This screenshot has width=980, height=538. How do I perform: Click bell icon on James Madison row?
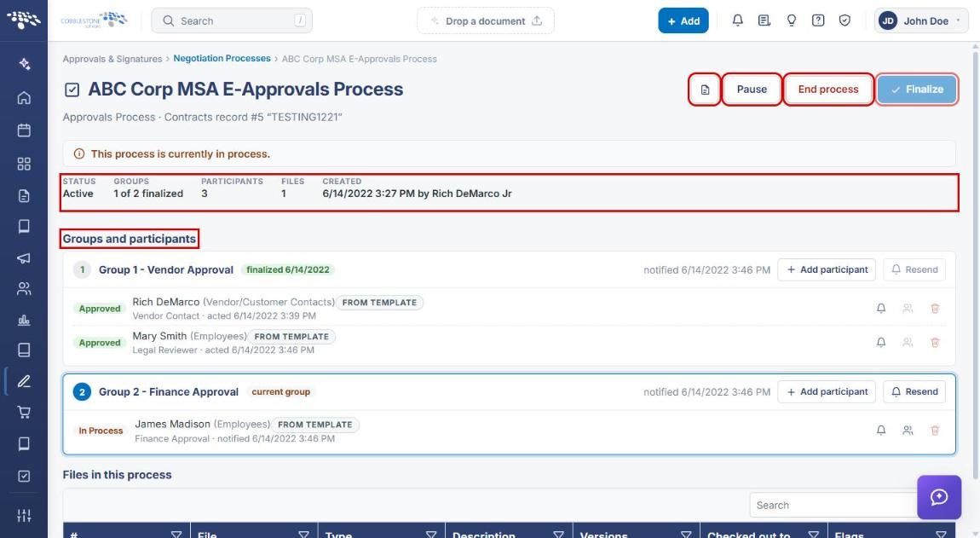tap(880, 431)
